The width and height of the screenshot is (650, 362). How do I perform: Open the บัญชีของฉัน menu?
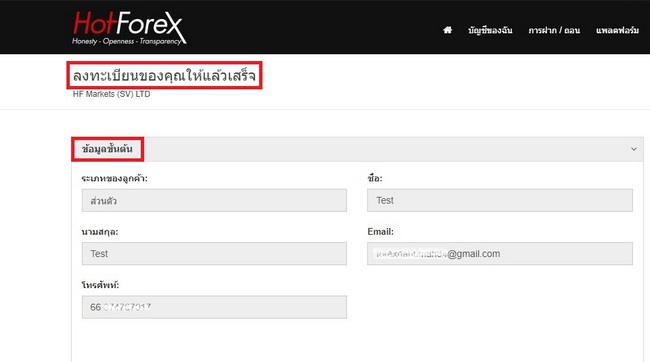[490, 30]
